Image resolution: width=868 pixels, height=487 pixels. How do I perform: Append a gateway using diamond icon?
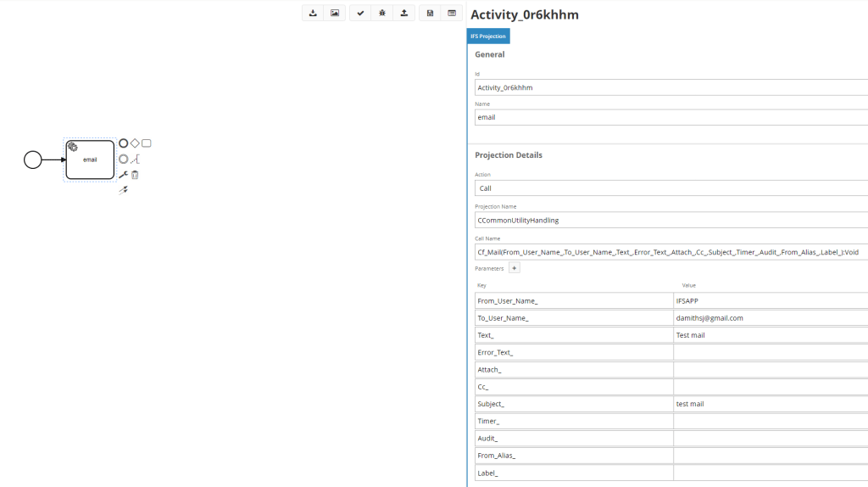coord(135,143)
